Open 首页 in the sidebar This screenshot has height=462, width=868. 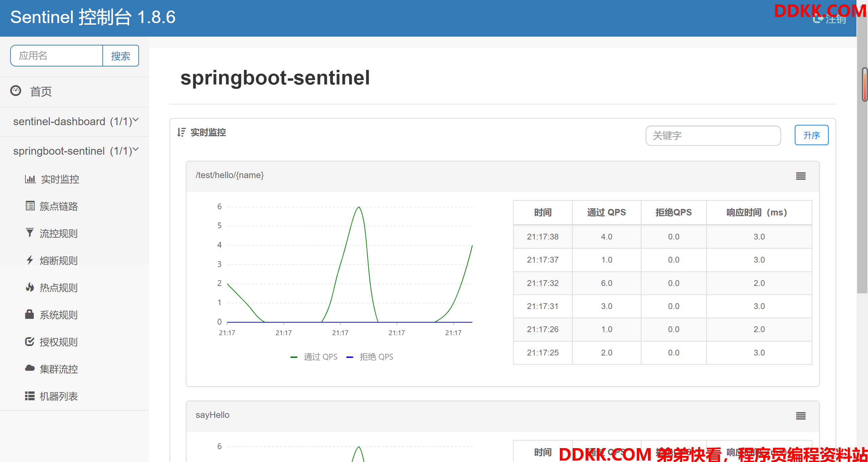(x=41, y=92)
